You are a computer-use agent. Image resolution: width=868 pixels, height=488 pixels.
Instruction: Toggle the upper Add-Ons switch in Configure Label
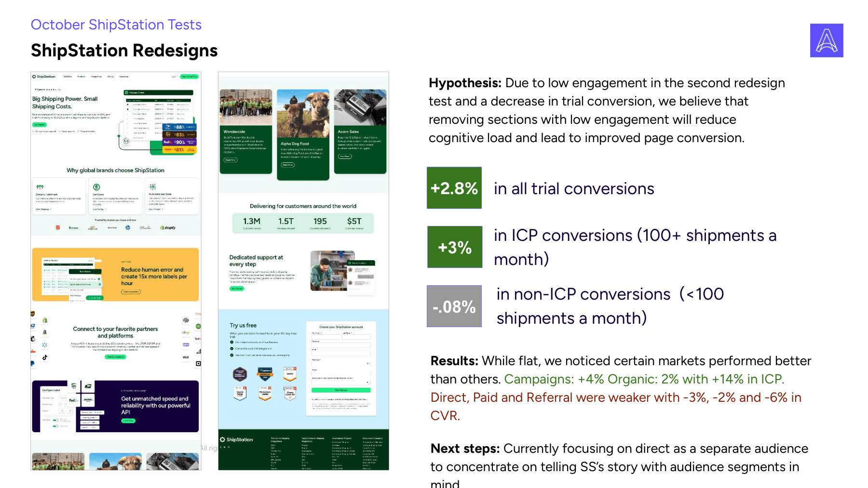pos(55,420)
